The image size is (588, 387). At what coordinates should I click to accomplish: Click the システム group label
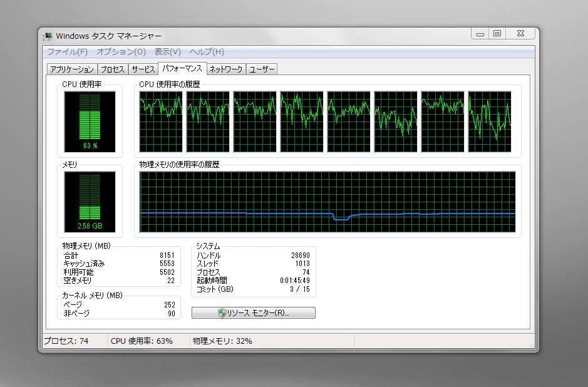(x=208, y=246)
